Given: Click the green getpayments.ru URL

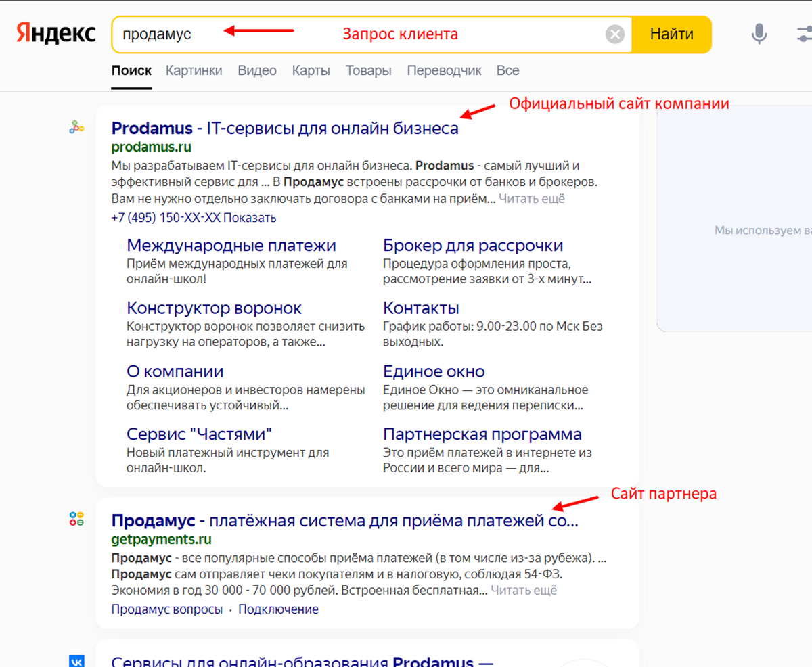Looking at the screenshot, I should (162, 539).
